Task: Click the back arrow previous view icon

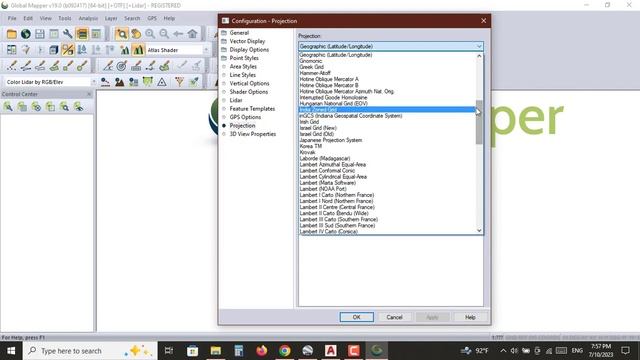Action: (178, 34)
